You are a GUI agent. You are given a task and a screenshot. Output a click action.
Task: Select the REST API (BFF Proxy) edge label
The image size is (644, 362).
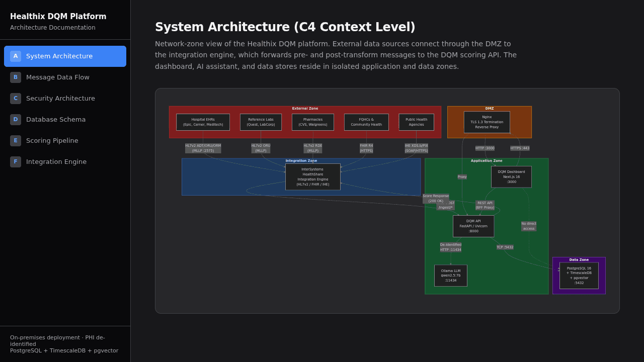485,205
